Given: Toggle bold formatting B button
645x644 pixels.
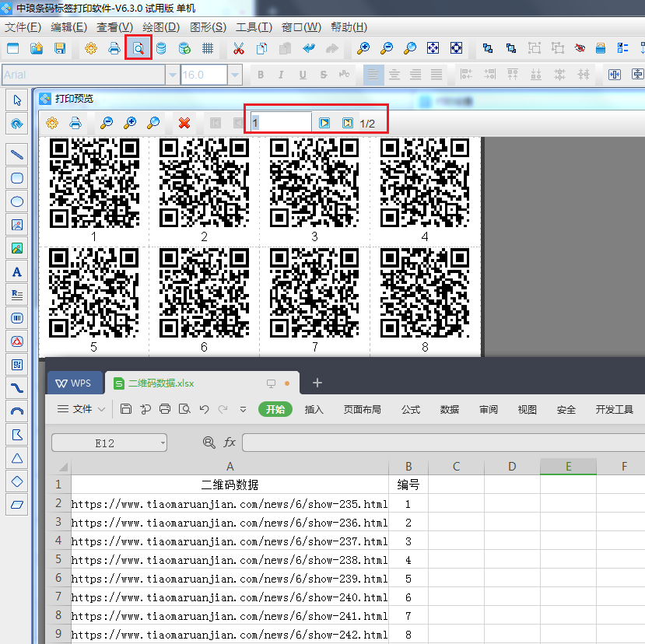Looking at the screenshot, I should pyautogui.click(x=261, y=75).
